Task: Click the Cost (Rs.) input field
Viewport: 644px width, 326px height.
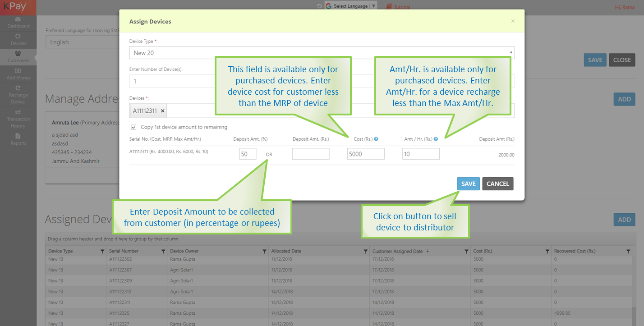Action: (x=366, y=154)
